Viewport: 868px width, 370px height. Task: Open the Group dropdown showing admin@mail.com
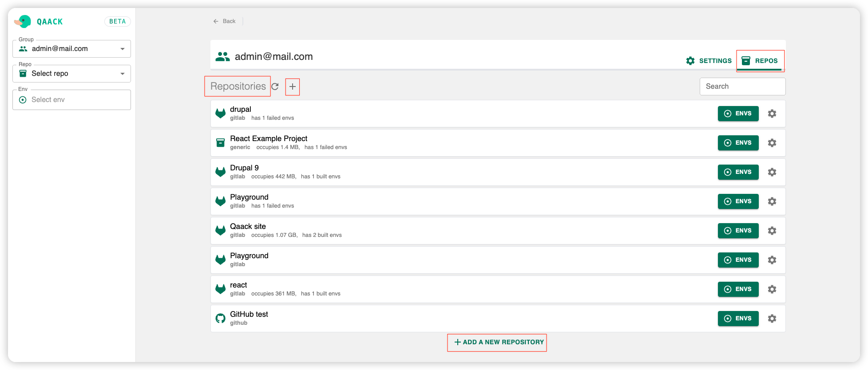tap(71, 49)
